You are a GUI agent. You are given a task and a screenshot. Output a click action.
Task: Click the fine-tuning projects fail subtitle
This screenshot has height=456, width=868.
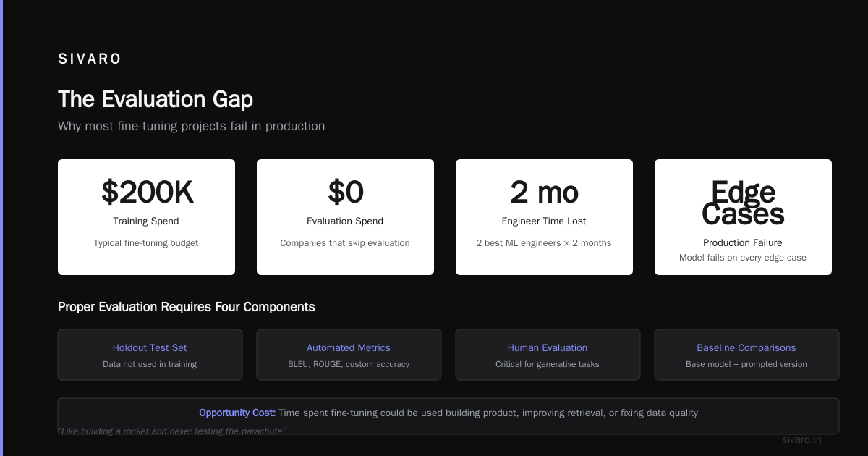tap(191, 126)
